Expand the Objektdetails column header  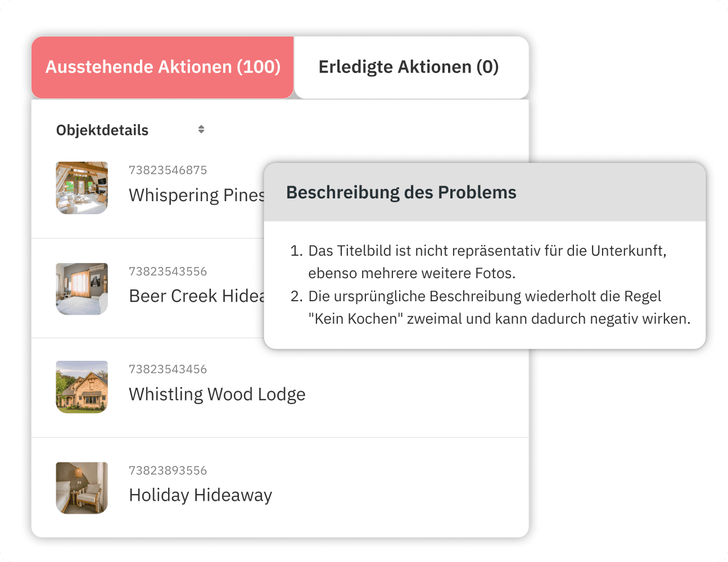click(102, 129)
